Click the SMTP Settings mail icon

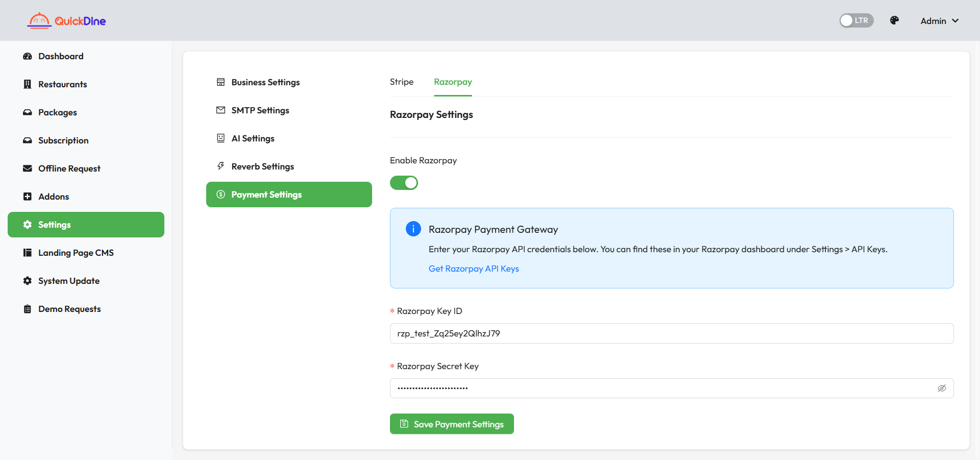point(220,110)
